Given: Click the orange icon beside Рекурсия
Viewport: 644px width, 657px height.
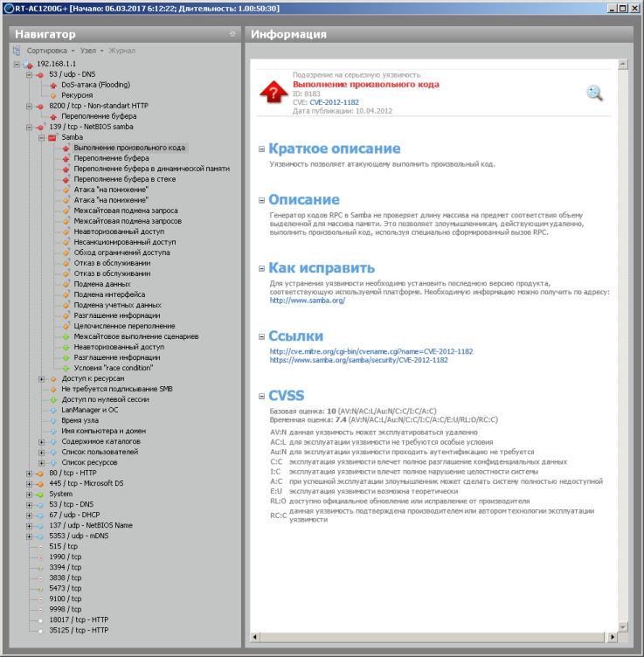Looking at the screenshot, I should pyautogui.click(x=53, y=95).
